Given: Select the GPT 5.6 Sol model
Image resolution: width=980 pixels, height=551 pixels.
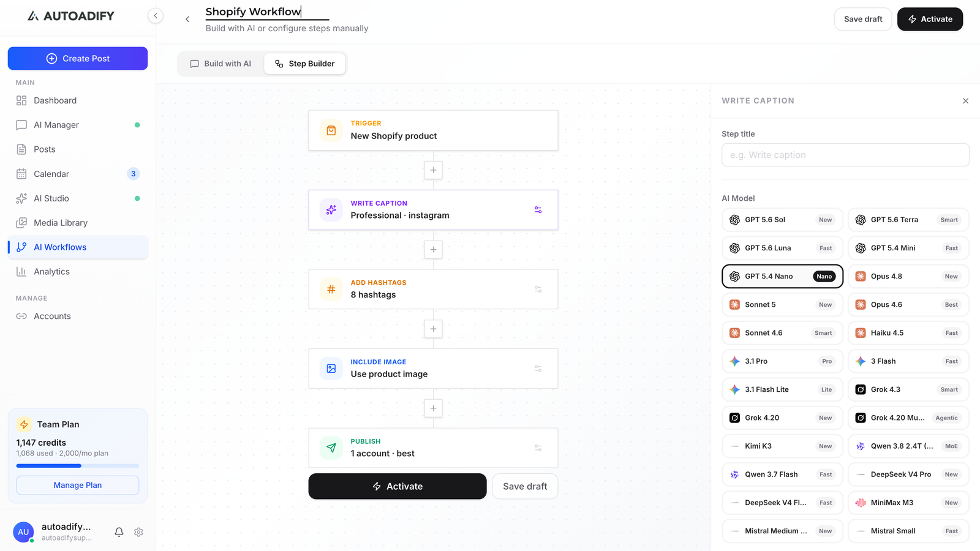Looking at the screenshot, I should tap(782, 220).
